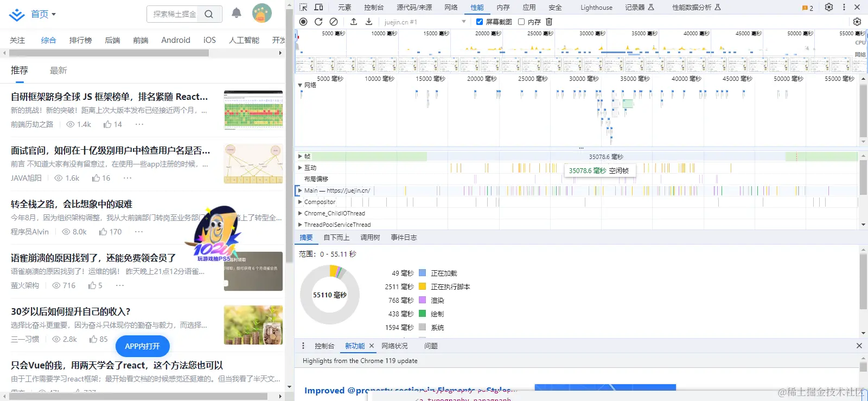Open the DevTools three-dot menu
The image size is (868, 401).
(x=844, y=7)
